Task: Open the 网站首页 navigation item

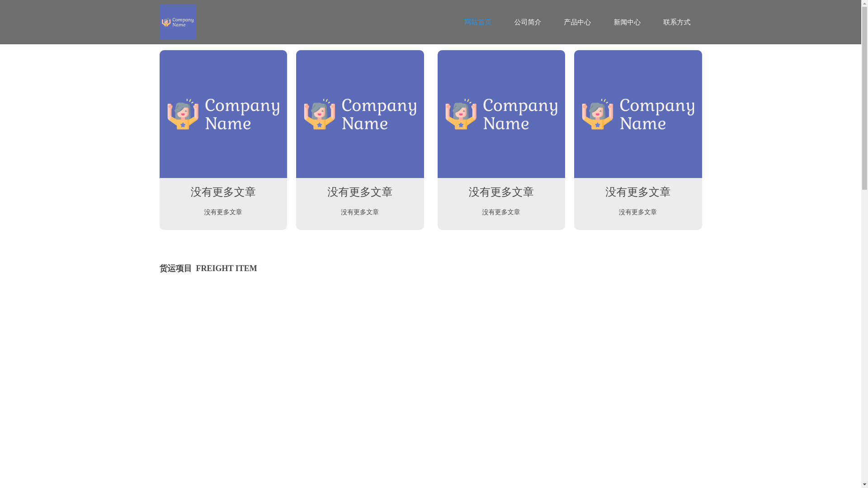Action: click(x=477, y=22)
